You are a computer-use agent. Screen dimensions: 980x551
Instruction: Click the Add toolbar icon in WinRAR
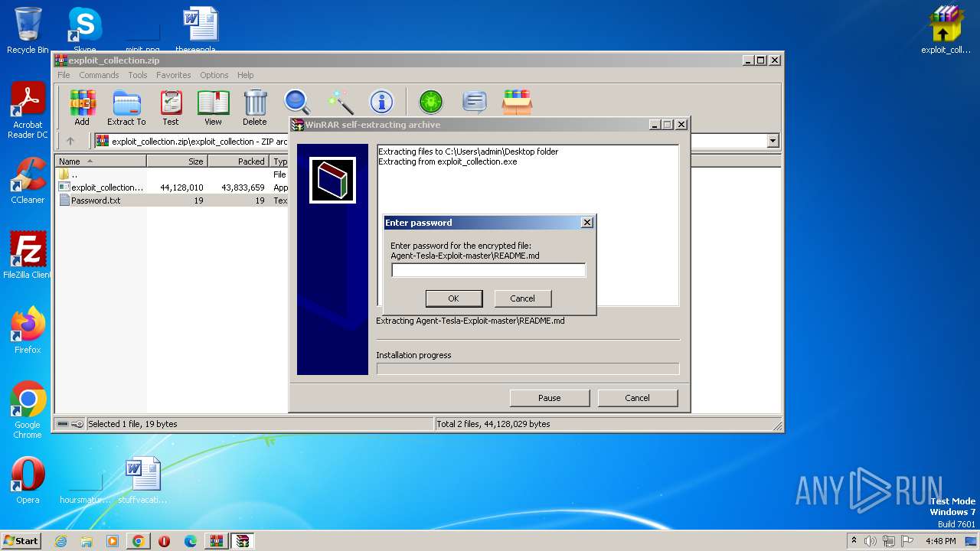click(82, 107)
